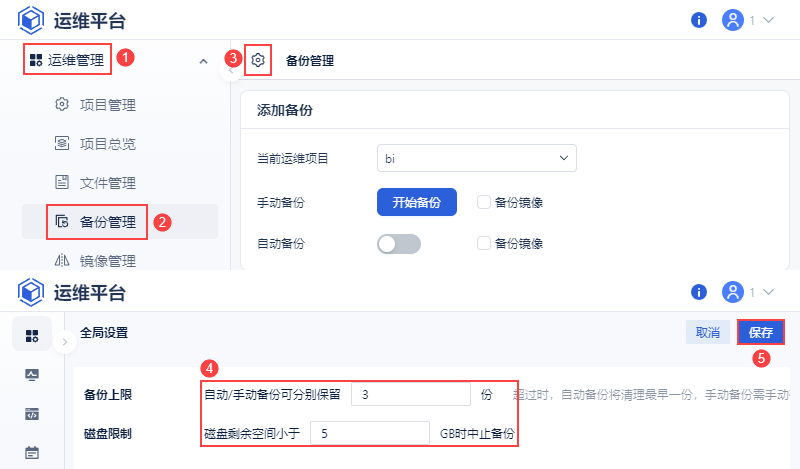Screen dimensions: 800x469
Task: Click the grid icon in collapsed sidebar
Action: 32,335
